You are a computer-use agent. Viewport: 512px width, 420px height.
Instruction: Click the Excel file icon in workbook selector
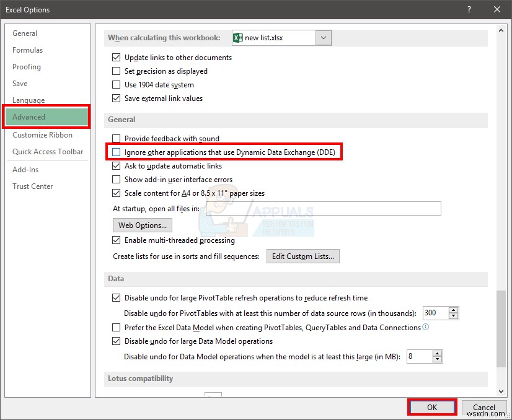238,38
